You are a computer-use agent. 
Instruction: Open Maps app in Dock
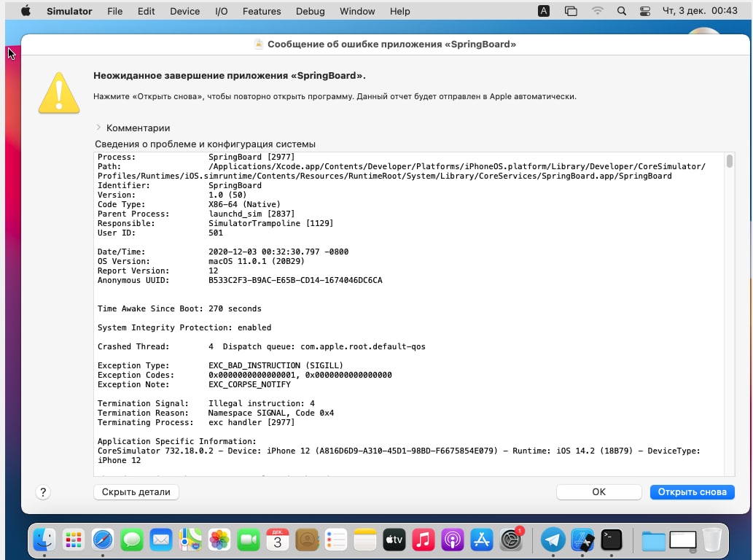(x=190, y=540)
